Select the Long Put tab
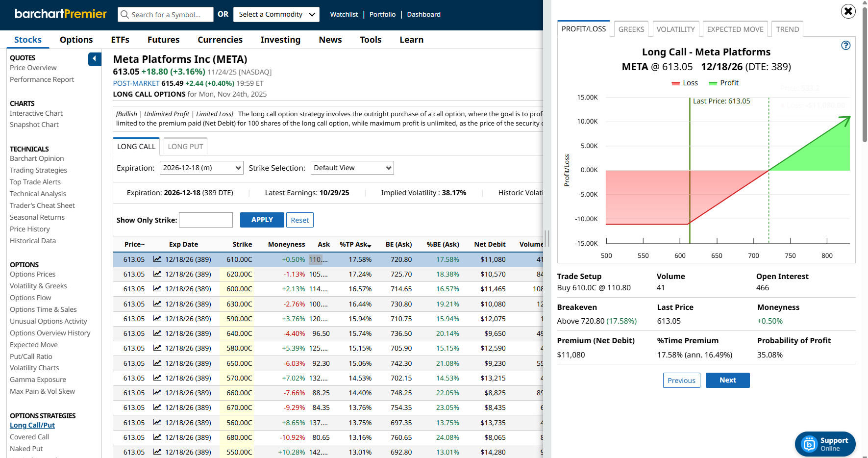Viewport: 868px width, 458px height. (185, 147)
